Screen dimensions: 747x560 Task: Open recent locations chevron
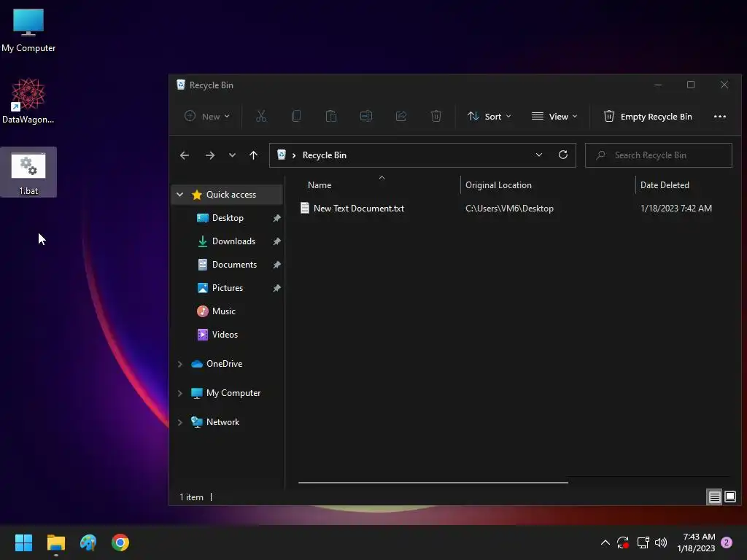[232, 155]
